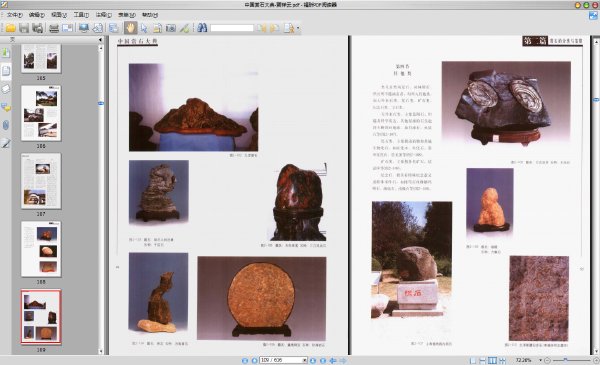
Task: Click into the search text field
Action: point(232,28)
